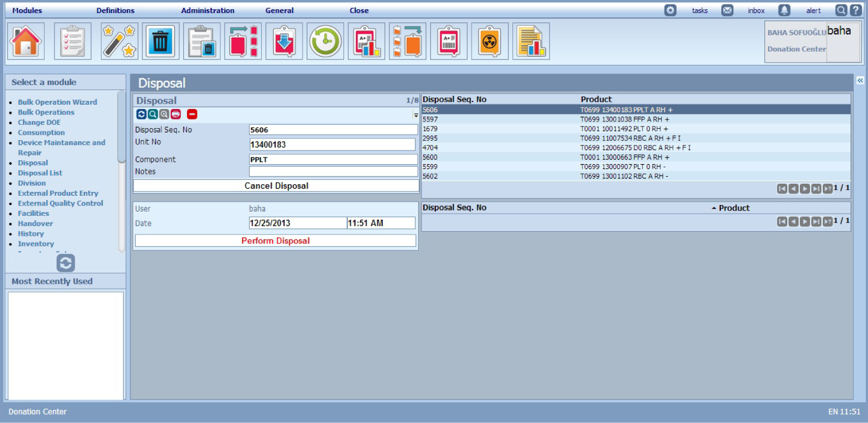
Task: Expand the Disposal panel toolbar dropdown arrow
Action: tap(415, 115)
